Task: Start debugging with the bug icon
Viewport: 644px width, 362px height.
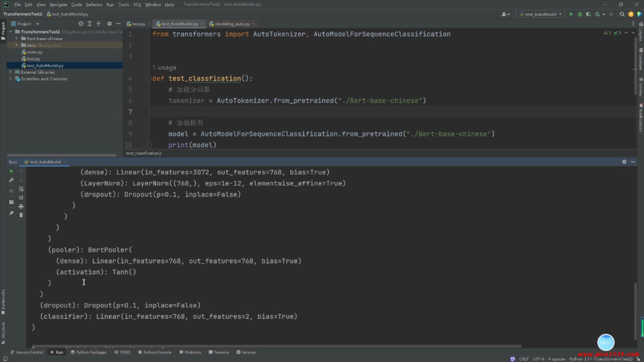Action: 580,14
